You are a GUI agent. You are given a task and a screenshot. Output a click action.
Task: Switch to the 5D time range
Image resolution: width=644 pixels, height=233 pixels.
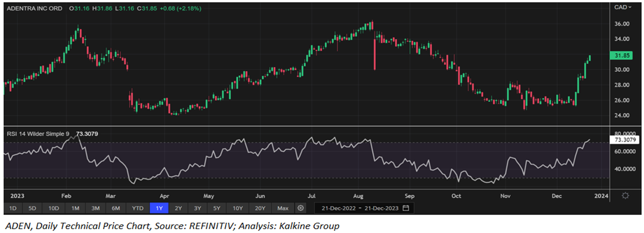click(x=33, y=208)
